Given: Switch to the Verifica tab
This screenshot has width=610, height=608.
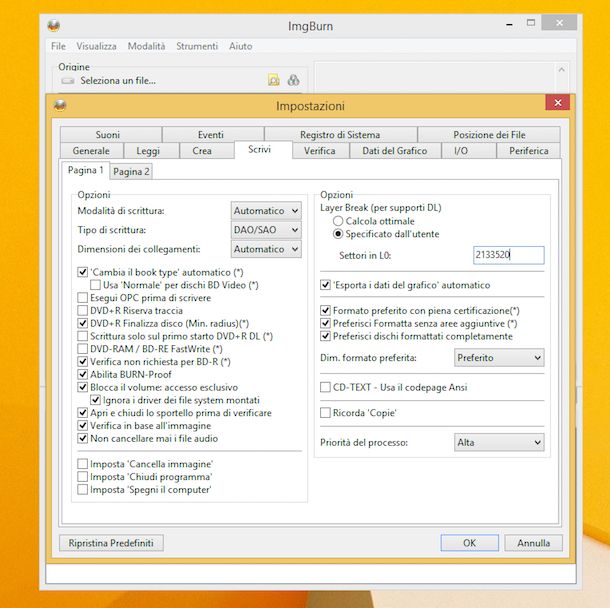Looking at the screenshot, I should [321, 151].
